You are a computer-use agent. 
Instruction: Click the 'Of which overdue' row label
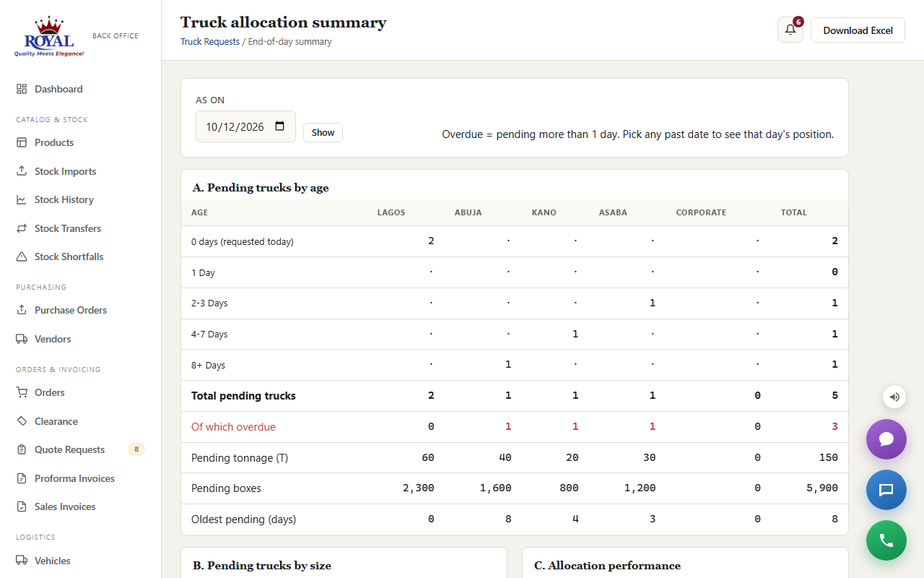click(233, 427)
